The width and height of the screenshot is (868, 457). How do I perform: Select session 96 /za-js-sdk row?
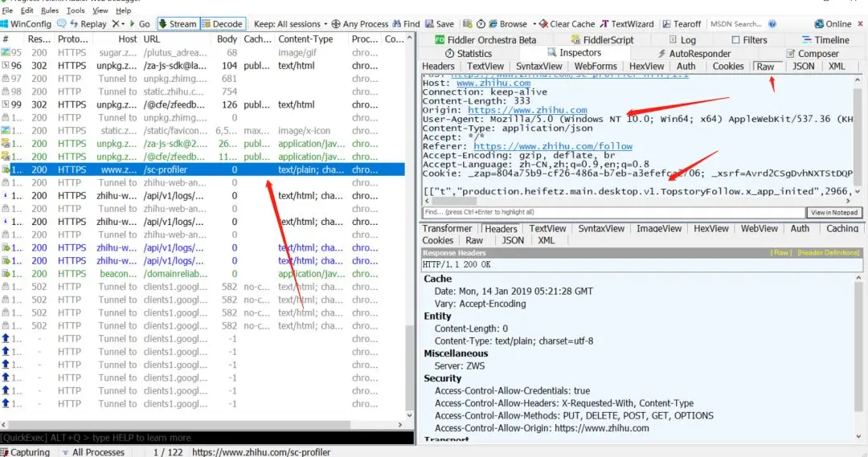click(203, 65)
